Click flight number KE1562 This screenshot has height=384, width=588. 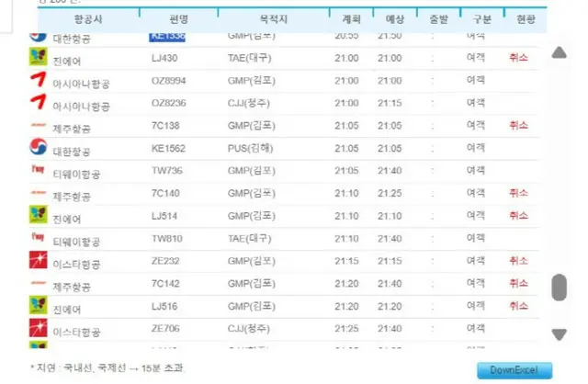[168, 149]
